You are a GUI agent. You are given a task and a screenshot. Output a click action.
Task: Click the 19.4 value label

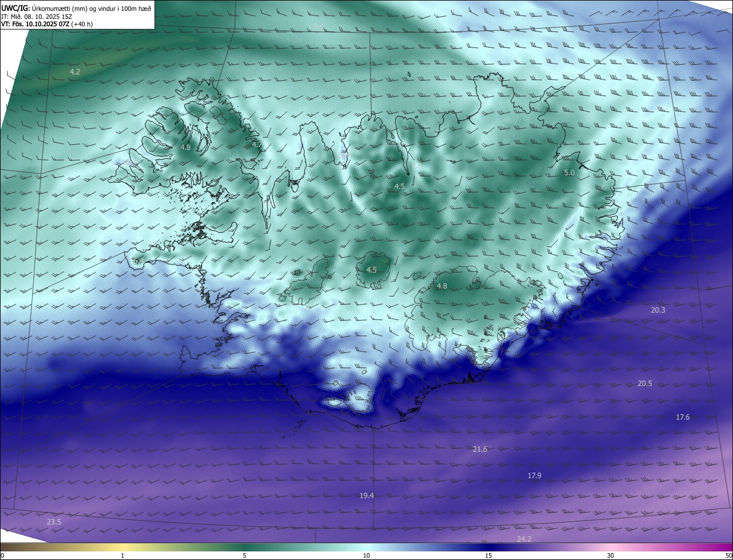point(366,495)
